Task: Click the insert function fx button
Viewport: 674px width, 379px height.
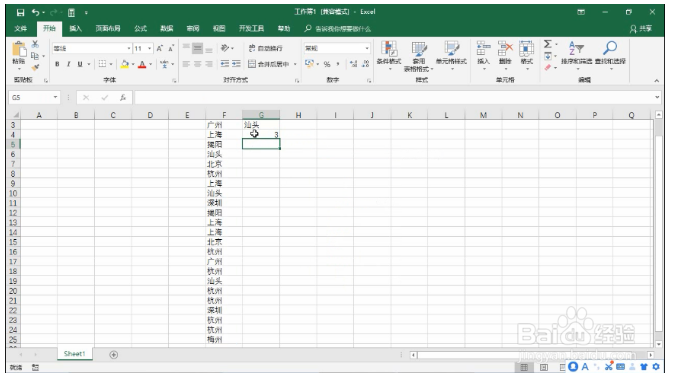Action: pyautogui.click(x=123, y=98)
